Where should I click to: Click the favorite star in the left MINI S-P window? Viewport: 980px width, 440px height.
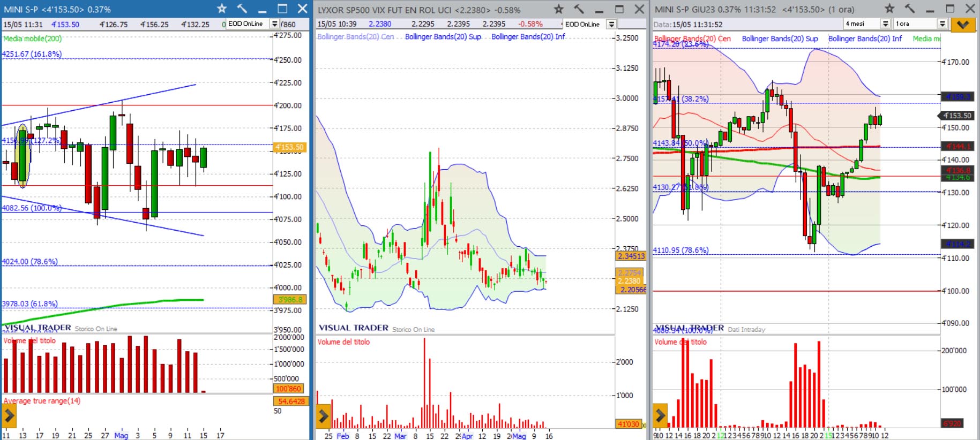tap(222, 9)
